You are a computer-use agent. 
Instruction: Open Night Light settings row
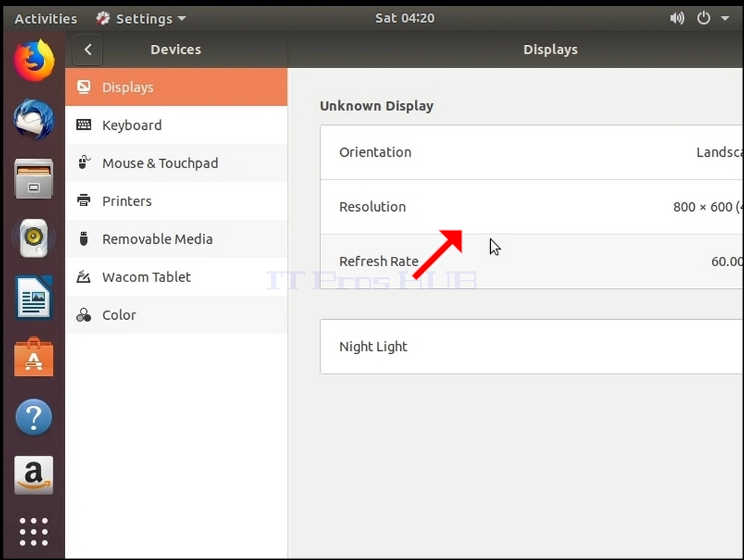pos(532,347)
